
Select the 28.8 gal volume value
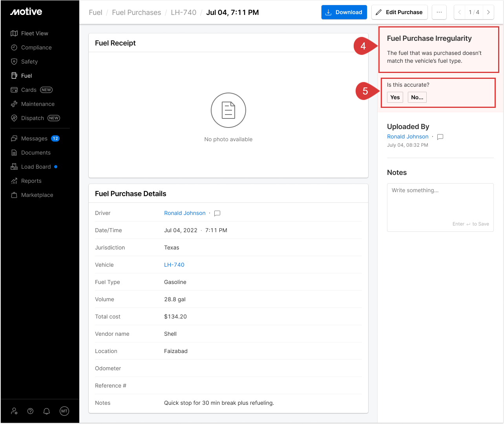(175, 299)
